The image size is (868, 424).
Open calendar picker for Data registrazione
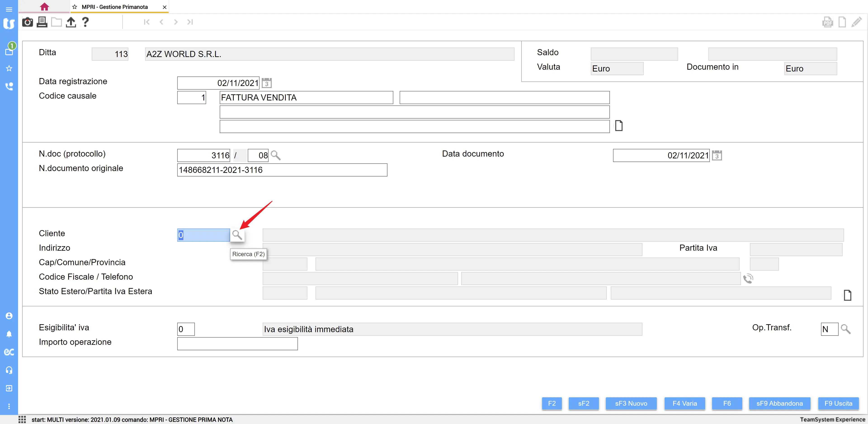[x=267, y=83]
